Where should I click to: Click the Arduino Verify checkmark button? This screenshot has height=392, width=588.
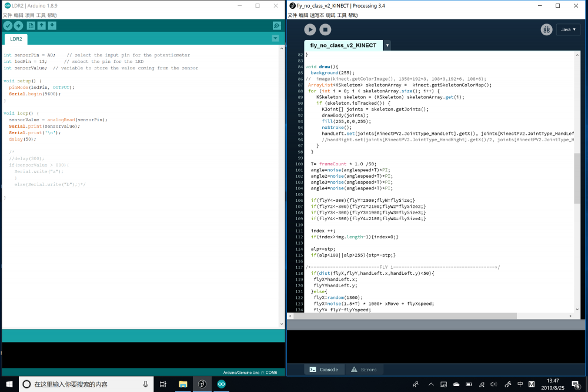[8, 25]
